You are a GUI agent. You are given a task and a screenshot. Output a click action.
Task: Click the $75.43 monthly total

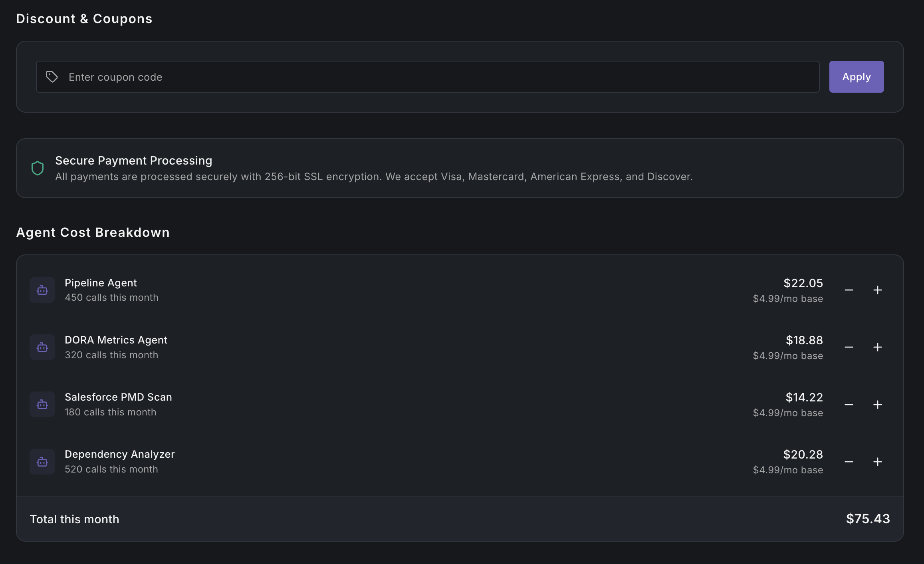click(x=868, y=519)
